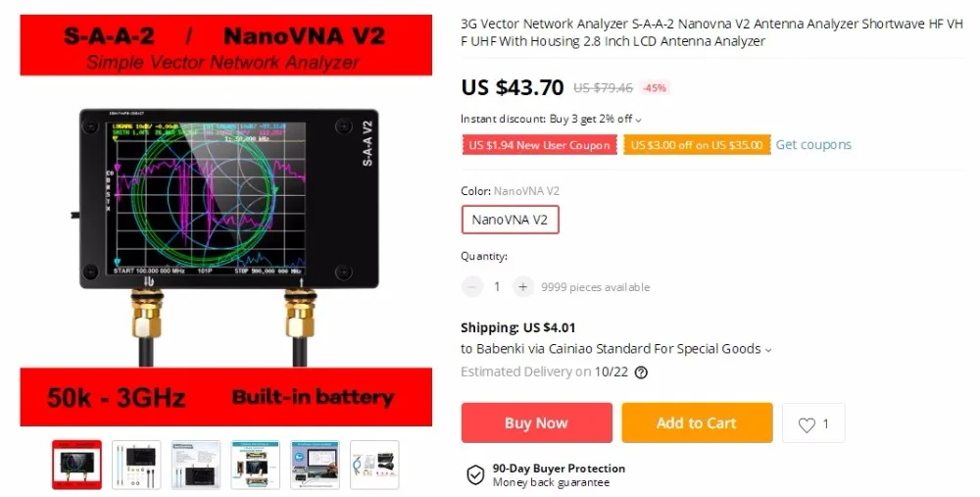Click the estimated delivery help question mark
980x497 pixels.
pyautogui.click(x=641, y=373)
